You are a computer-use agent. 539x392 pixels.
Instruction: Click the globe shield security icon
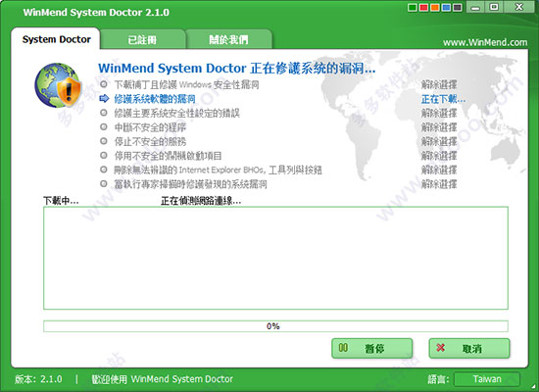[x=58, y=85]
